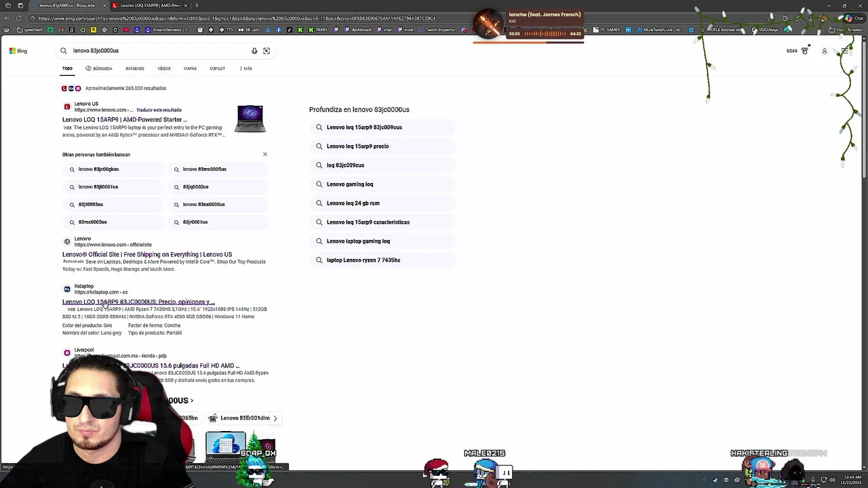868x488 pixels.
Task: Click chevron next to 83JC0000US heading
Action: (x=192, y=401)
